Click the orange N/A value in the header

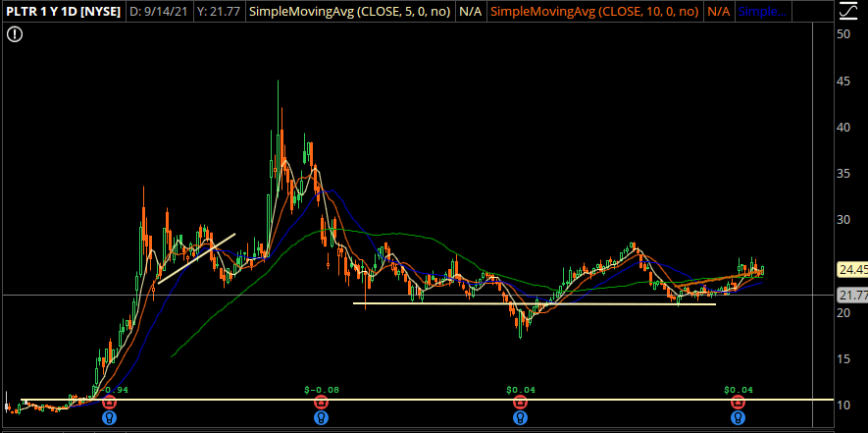point(718,11)
